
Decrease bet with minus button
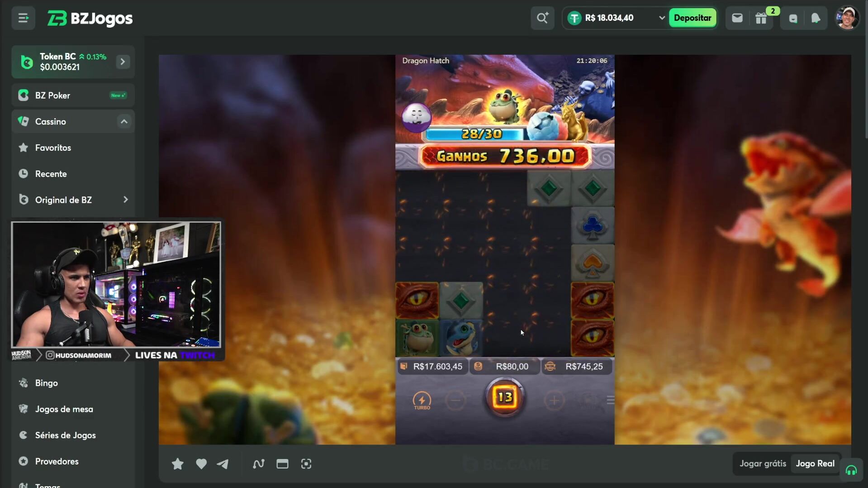(x=455, y=400)
